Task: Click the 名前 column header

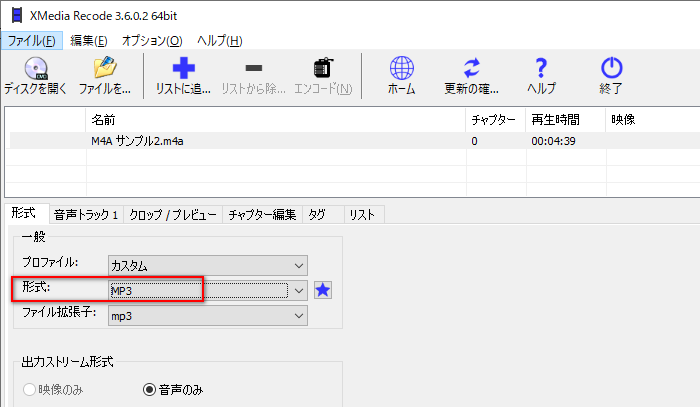Action: coord(275,120)
